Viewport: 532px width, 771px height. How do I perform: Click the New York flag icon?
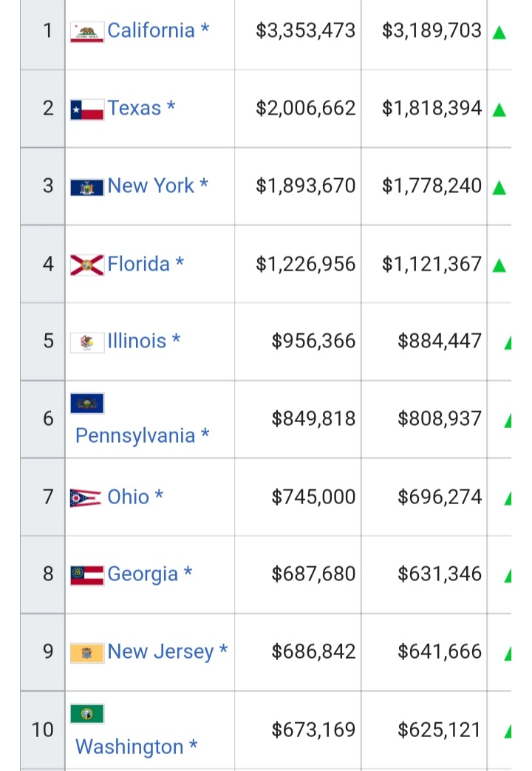(87, 187)
